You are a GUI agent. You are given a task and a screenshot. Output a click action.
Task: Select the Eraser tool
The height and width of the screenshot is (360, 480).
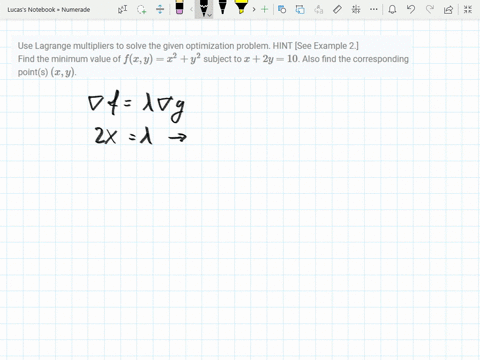click(x=179, y=7)
